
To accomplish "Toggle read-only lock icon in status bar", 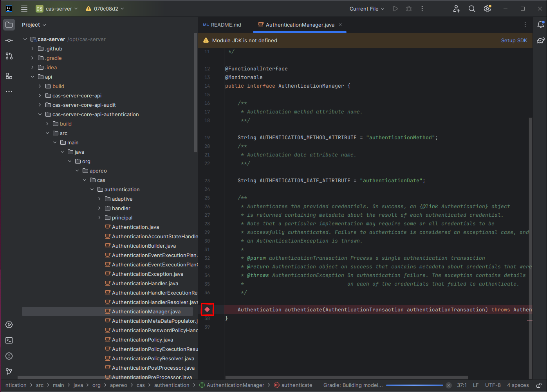I will pyautogui.click(x=539, y=385).
